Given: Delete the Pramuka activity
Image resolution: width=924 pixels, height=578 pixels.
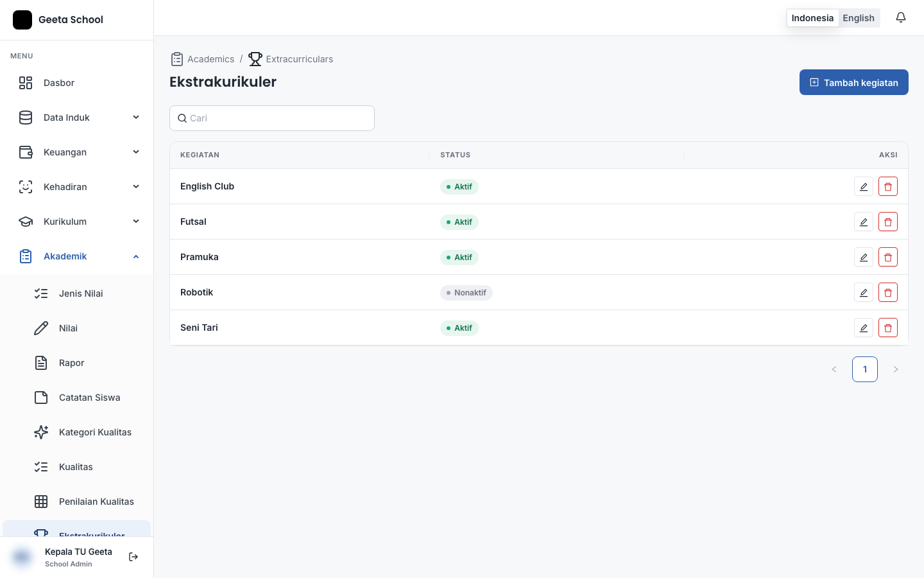Looking at the screenshot, I should [888, 257].
